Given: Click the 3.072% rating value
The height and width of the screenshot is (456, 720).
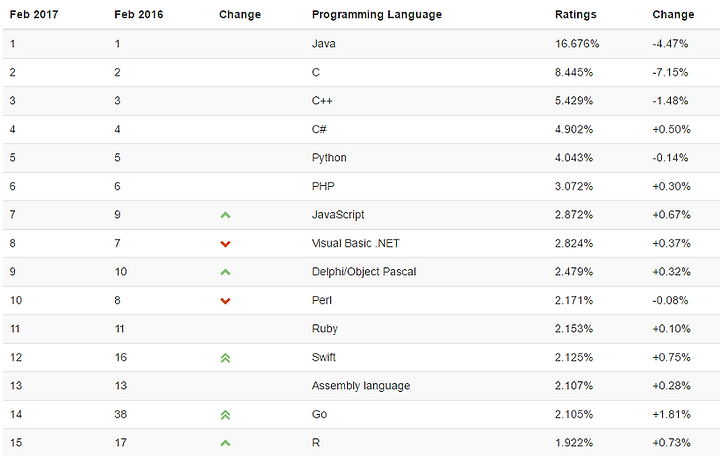Looking at the screenshot, I should coord(574,186).
